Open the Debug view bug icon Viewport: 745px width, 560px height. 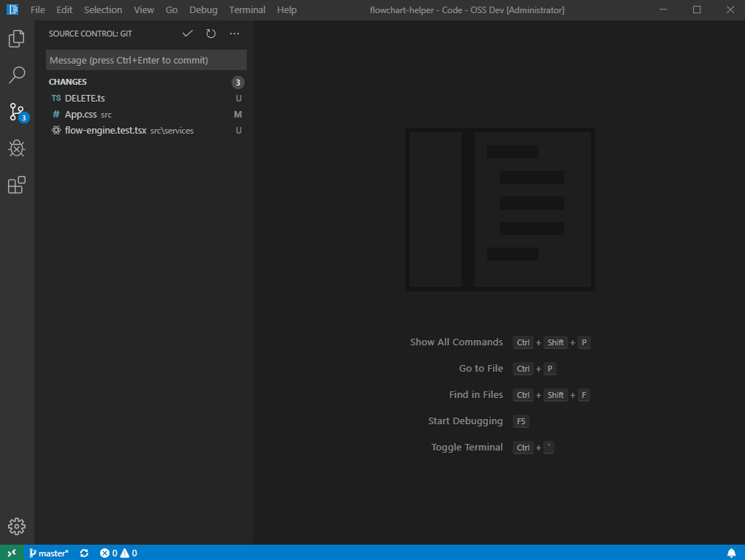(17, 148)
